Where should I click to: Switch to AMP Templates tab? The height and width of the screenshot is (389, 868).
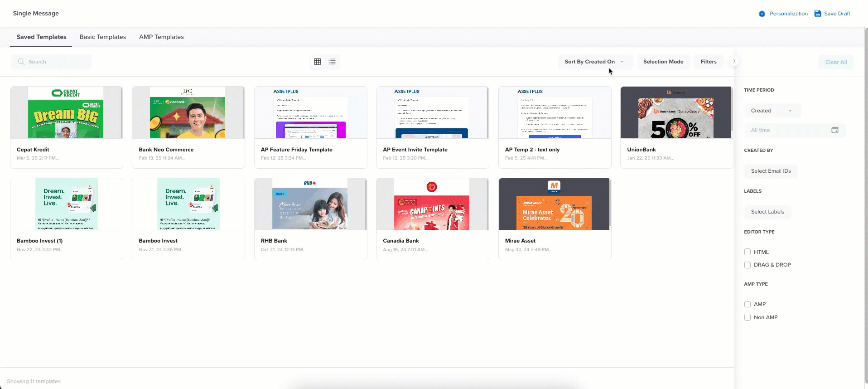[161, 37]
